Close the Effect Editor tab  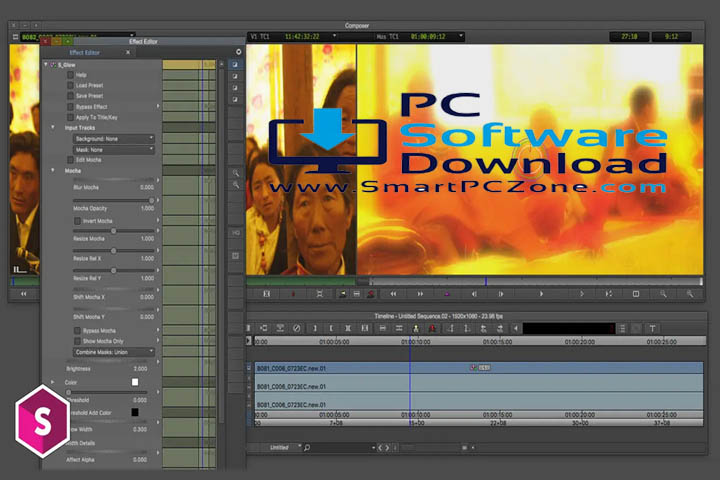click(128, 52)
